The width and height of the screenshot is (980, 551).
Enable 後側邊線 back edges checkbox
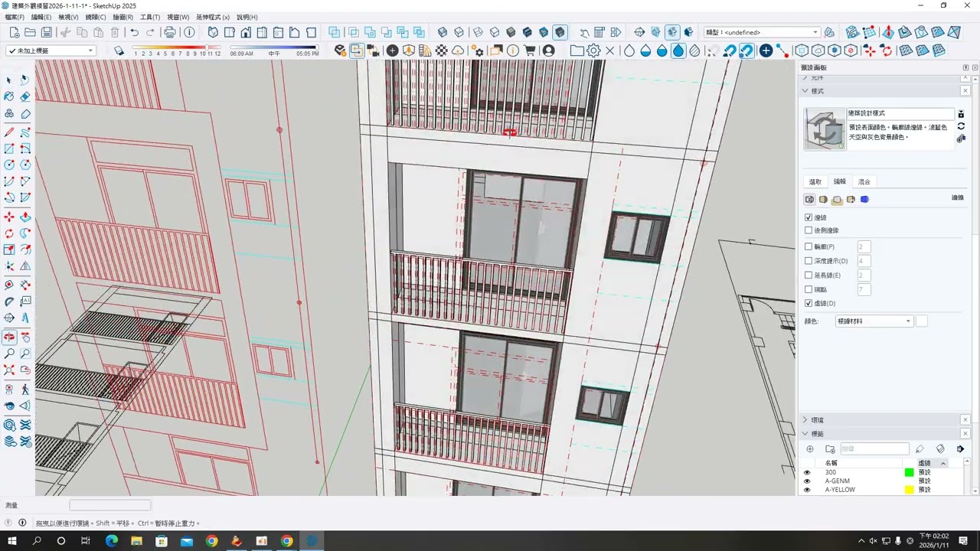click(808, 230)
